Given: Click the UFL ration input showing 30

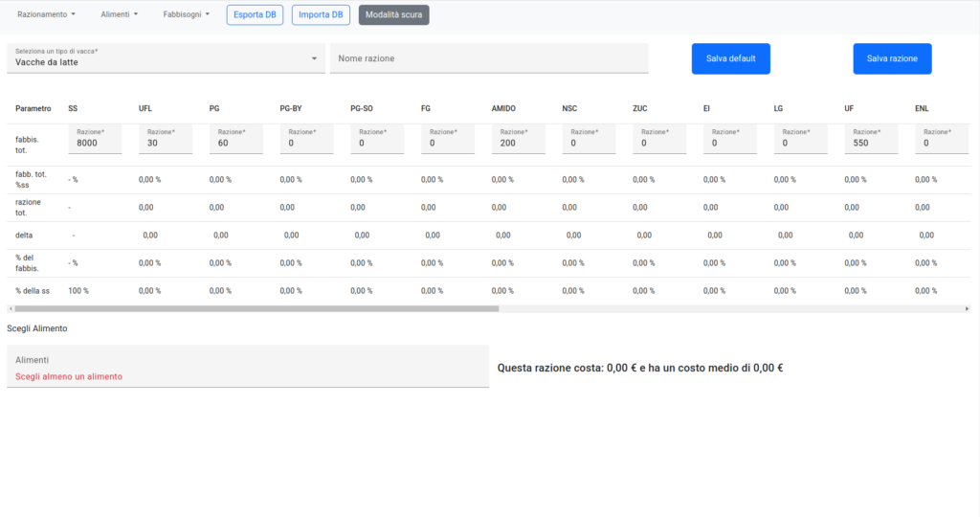Looking at the screenshot, I should (166, 143).
